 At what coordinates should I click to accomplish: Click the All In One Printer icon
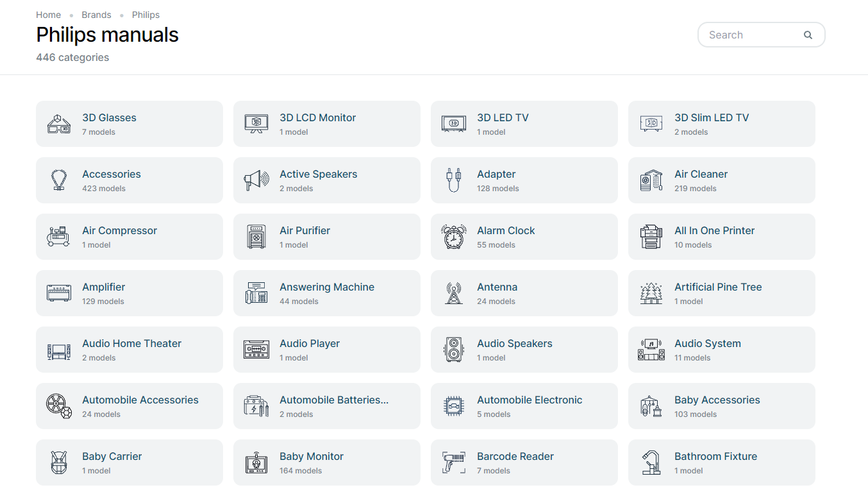click(651, 237)
